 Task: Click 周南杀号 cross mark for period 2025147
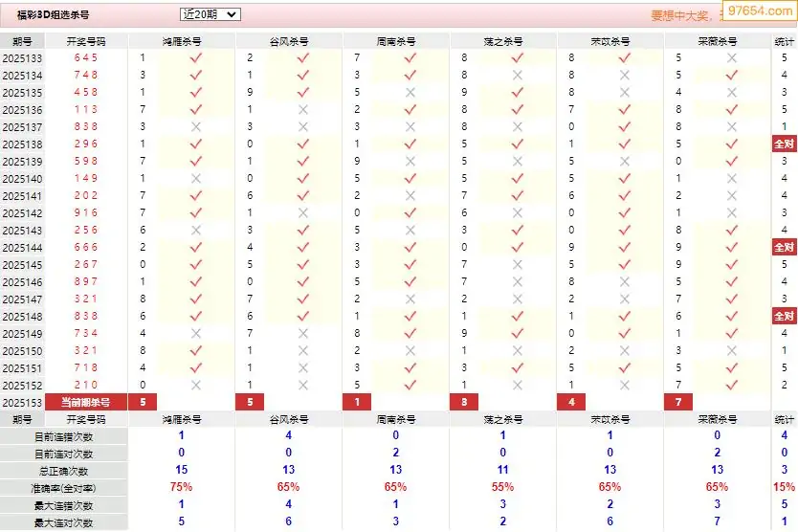click(410, 299)
